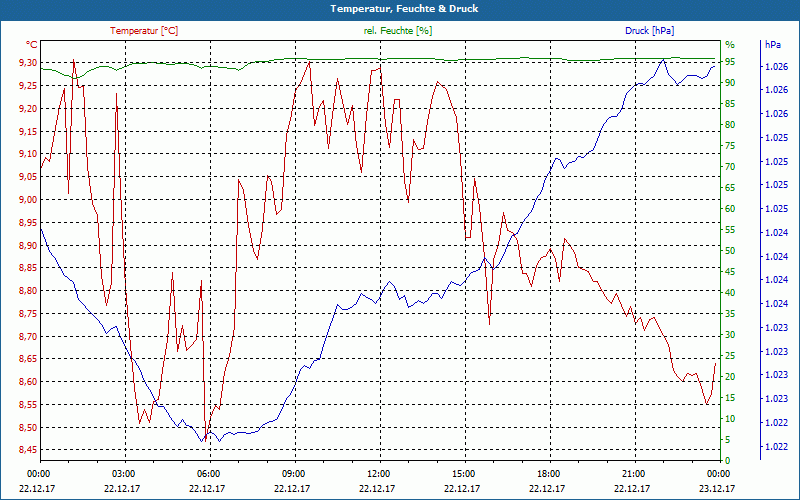Click the '8,60' temperature axis value
This screenshot has width=800, height=500.
[28, 382]
